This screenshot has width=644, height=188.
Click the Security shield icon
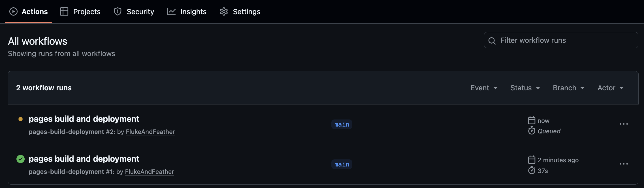pos(118,12)
